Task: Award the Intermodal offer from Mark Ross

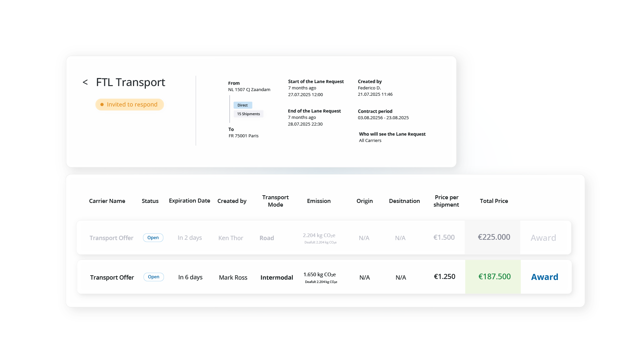Action: (544, 277)
